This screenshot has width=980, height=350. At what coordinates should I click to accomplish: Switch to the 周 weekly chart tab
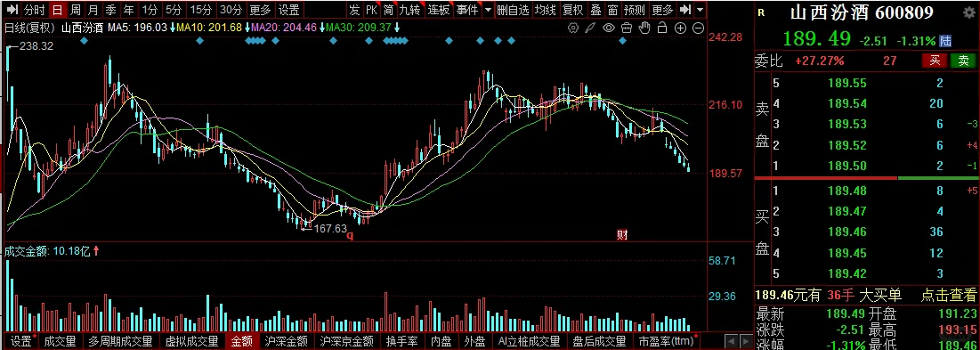[75, 10]
